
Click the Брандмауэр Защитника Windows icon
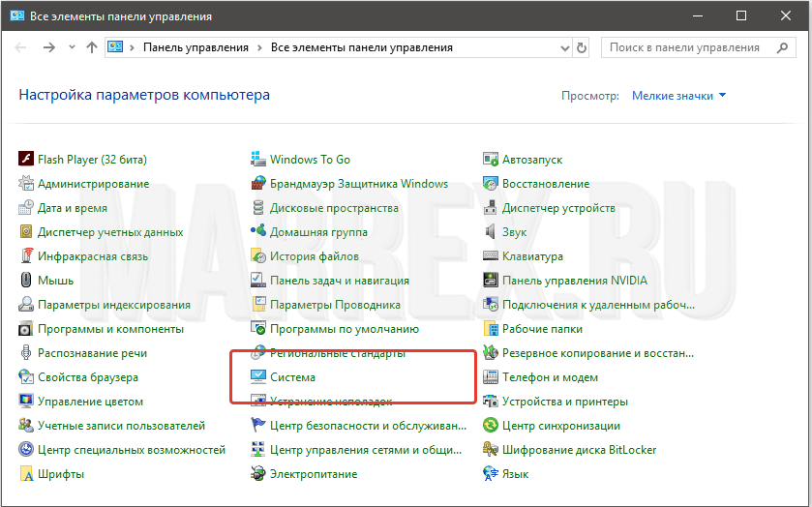(257, 183)
